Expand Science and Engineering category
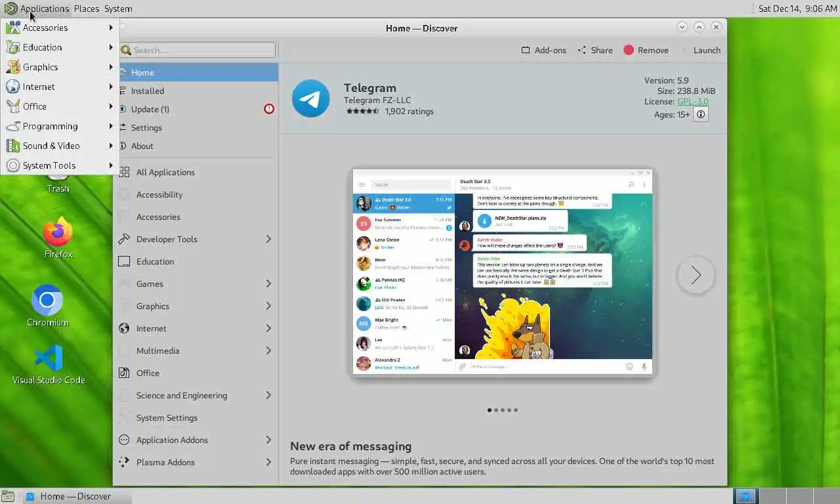The image size is (840, 504). [268, 395]
